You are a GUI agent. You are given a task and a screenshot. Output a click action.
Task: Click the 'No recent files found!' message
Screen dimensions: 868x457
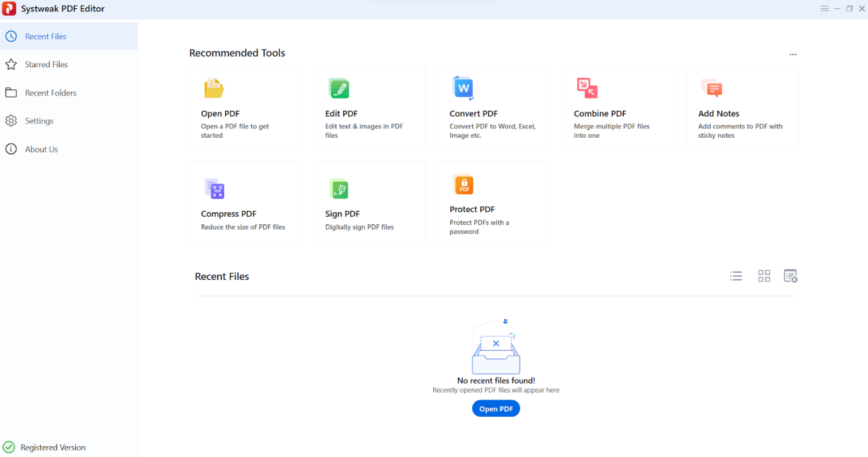[496, 380]
